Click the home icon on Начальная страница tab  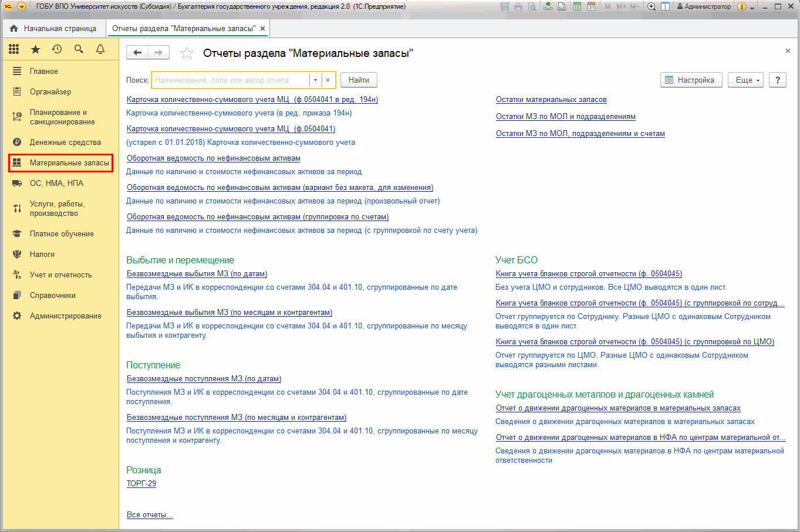[14, 28]
